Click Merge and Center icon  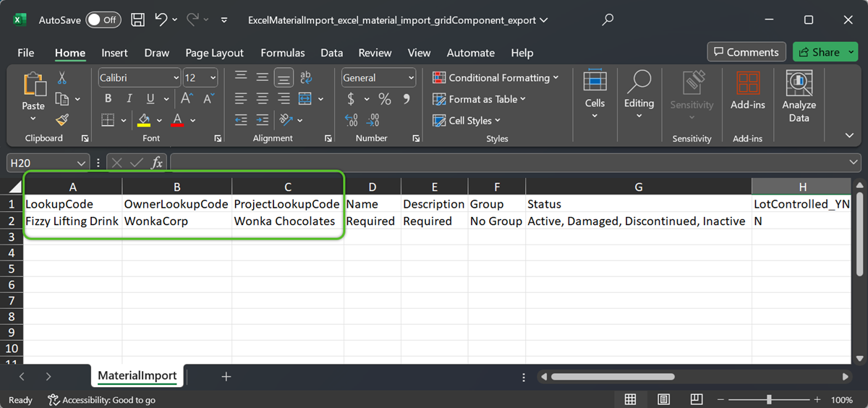pos(305,99)
